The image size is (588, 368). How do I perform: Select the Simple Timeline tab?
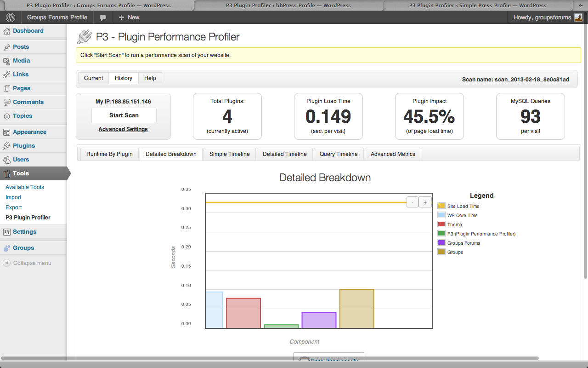(230, 154)
